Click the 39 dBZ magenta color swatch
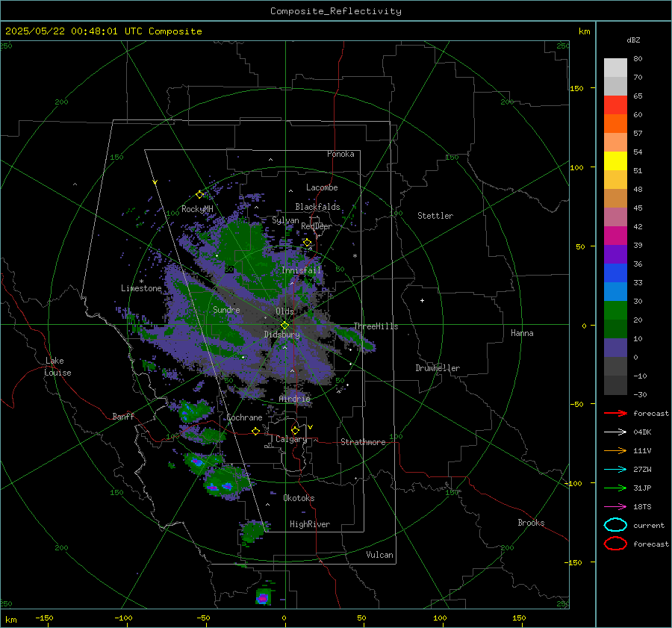 pyautogui.click(x=615, y=236)
